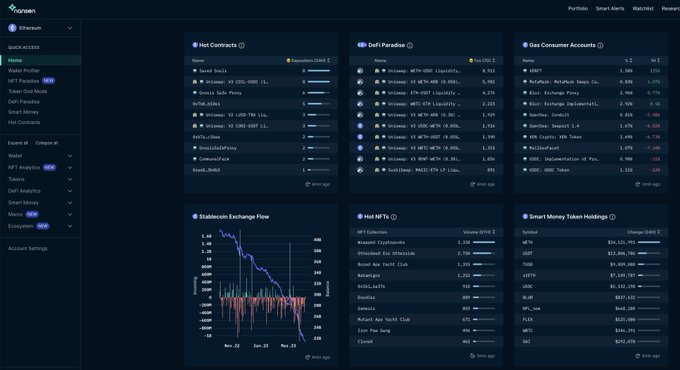Click refresh icon under Smart Money Token Holdings

tap(638, 356)
